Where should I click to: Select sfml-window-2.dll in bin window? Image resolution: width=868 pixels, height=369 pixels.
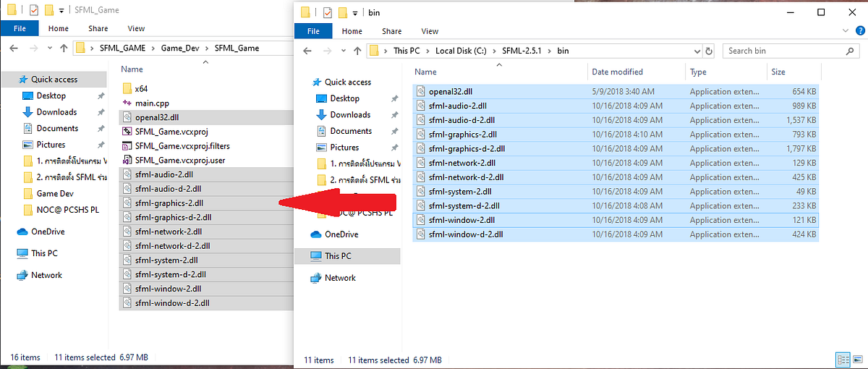[x=616, y=220]
